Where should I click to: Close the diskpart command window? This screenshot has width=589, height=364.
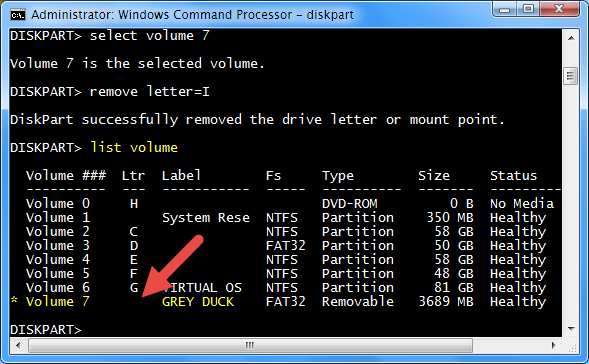(559, 9)
